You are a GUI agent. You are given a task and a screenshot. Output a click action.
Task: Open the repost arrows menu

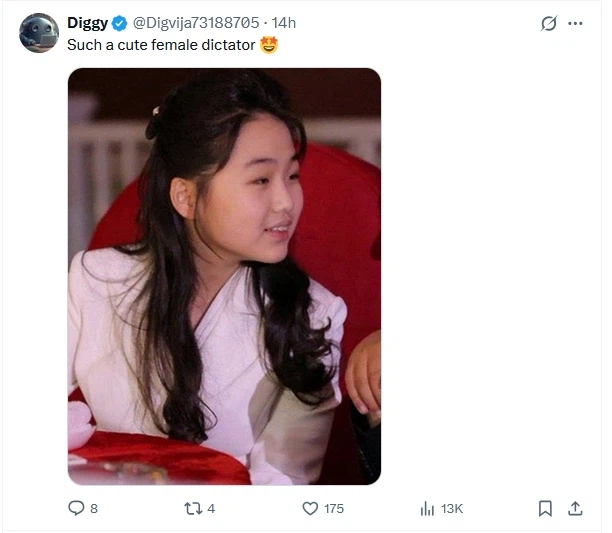[x=193, y=508]
